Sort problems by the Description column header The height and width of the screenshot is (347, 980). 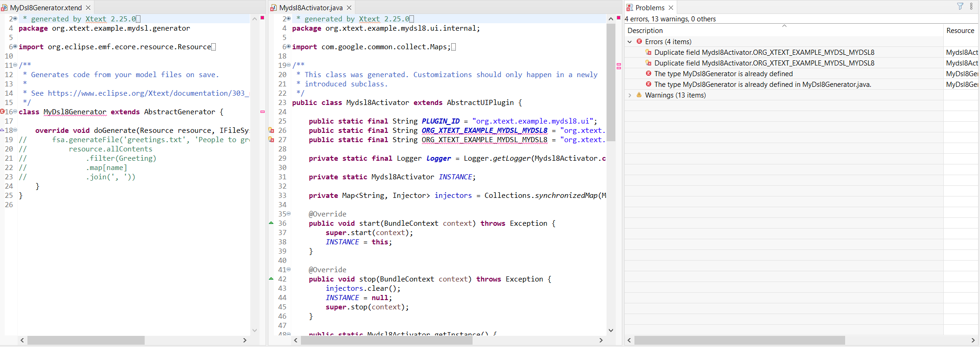[645, 31]
